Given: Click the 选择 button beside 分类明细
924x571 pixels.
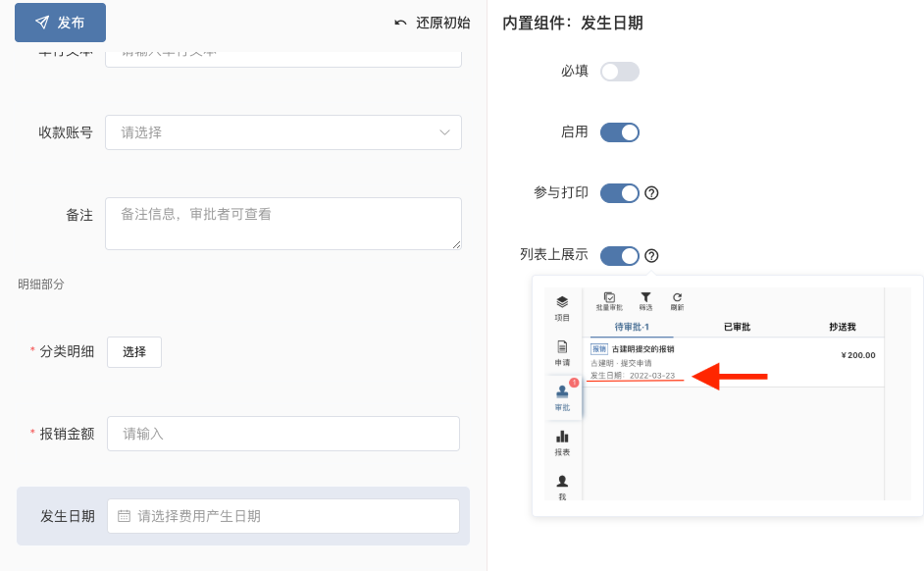Looking at the screenshot, I should coord(133,352).
